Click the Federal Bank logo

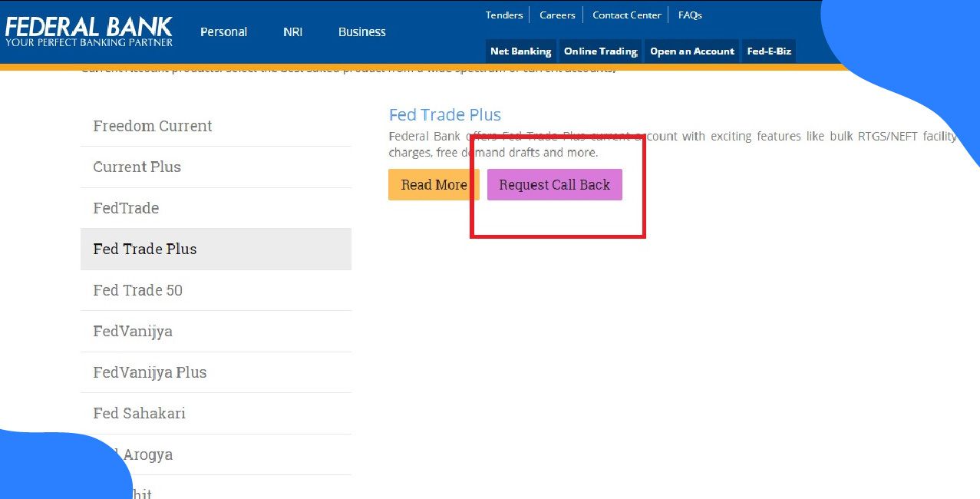[89, 31]
